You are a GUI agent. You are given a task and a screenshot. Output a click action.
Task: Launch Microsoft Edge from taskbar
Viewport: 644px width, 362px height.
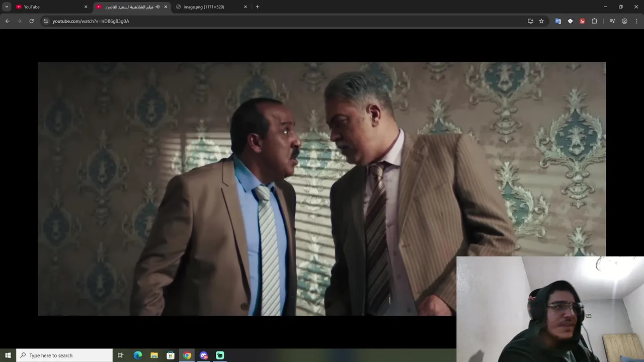pos(138,355)
